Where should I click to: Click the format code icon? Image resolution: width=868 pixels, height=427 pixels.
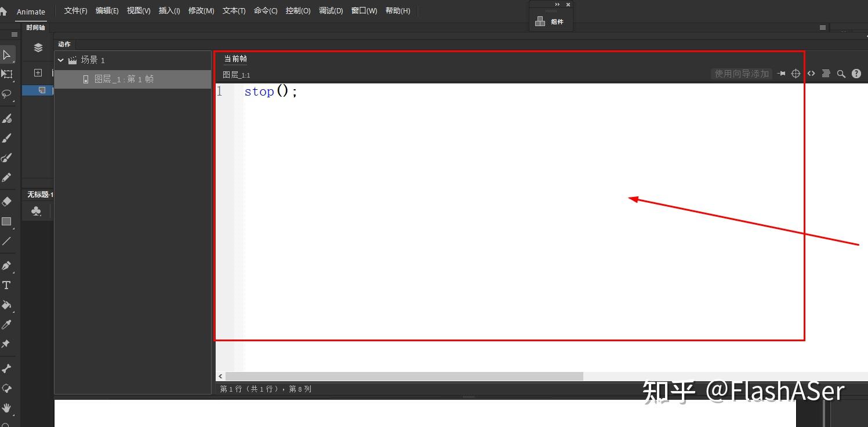pos(826,74)
